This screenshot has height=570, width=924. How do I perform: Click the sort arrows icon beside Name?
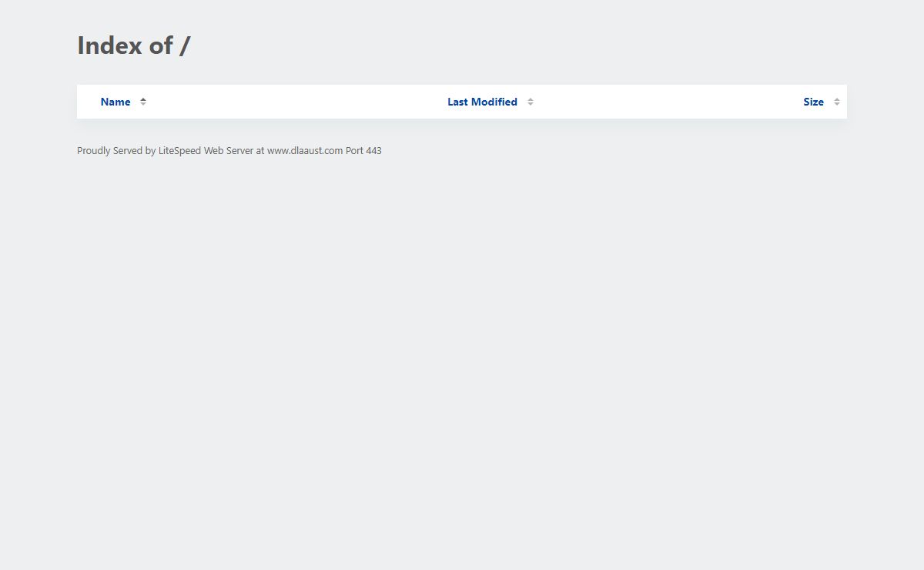coord(143,102)
